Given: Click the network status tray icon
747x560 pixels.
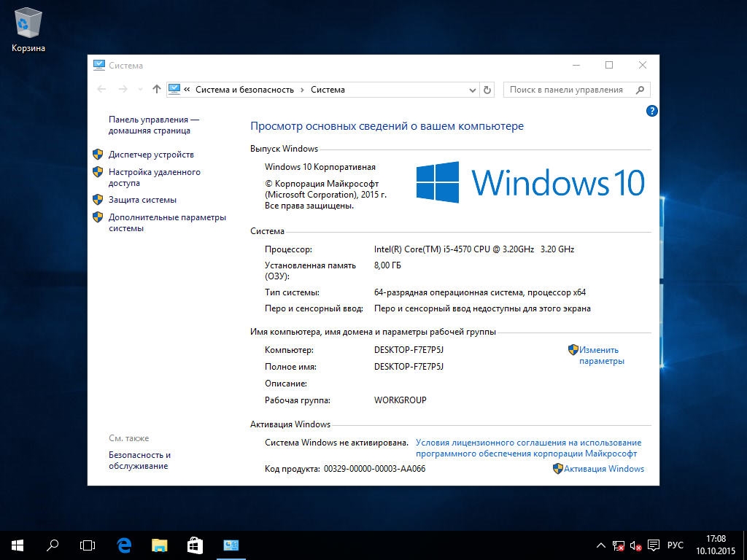Looking at the screenshot, I should pos(619,545).
